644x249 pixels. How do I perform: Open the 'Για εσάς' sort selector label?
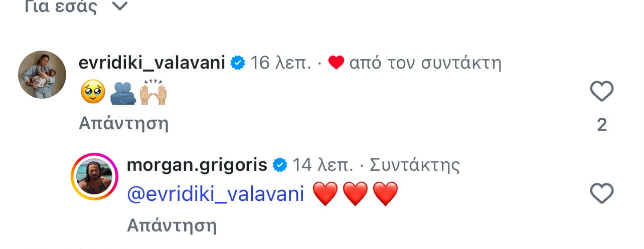click(60, 7)
